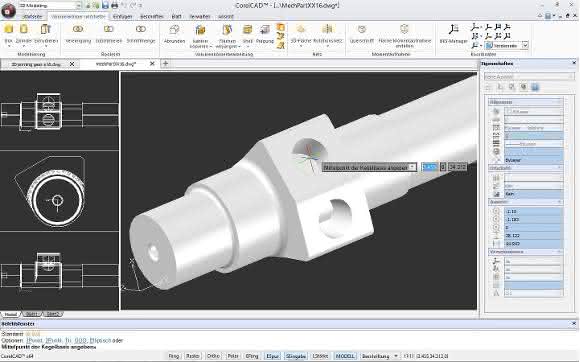Open dropdown arrow on the cone base prompt tooltip
580x362 pixels.
pos(412,168)
